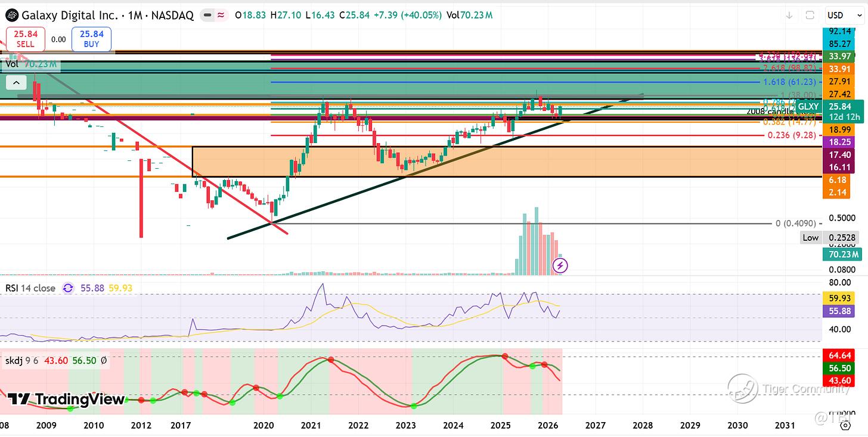
Task: Click 2026 on the time axis
Action: [548, 425]
